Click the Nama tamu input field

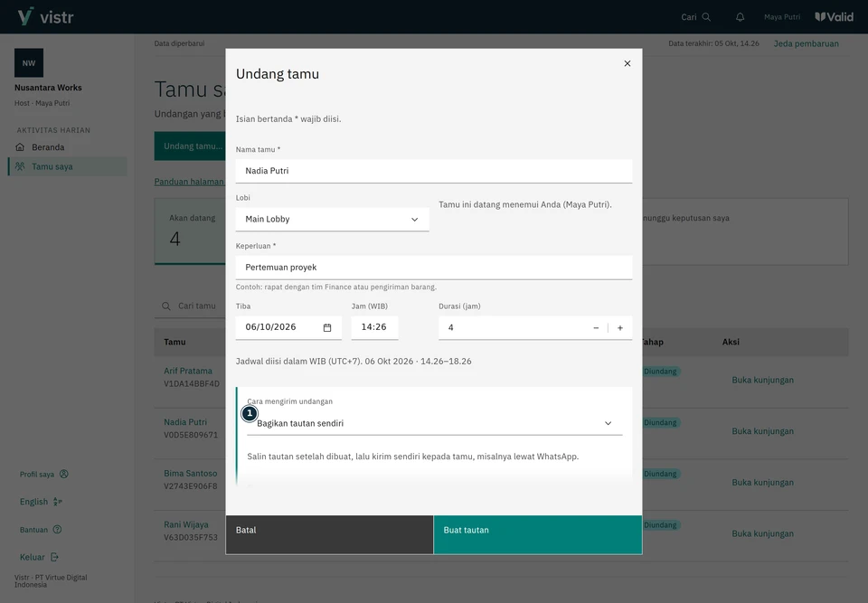(434, 171)
